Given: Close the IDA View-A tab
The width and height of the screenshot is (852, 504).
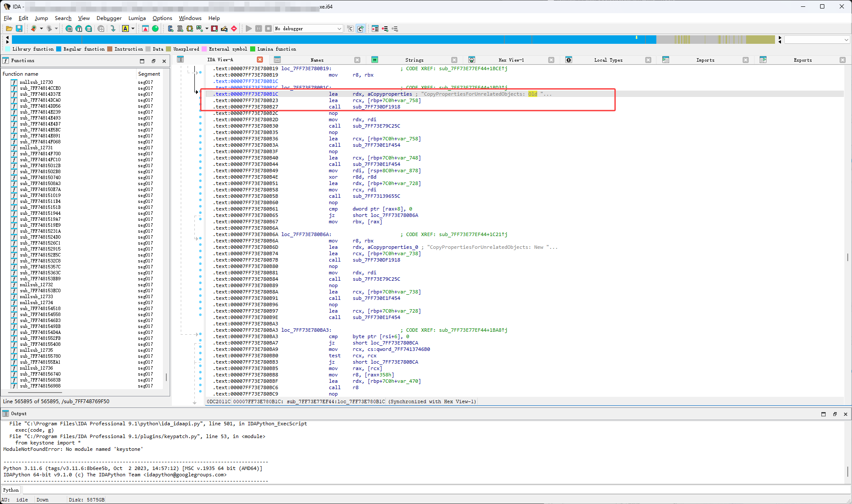Looking at the screenshot, I should (260, 60).
